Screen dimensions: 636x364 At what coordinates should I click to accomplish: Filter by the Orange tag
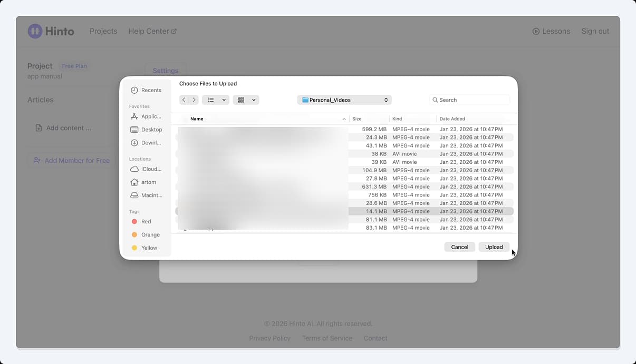click(x=146, y=235)
